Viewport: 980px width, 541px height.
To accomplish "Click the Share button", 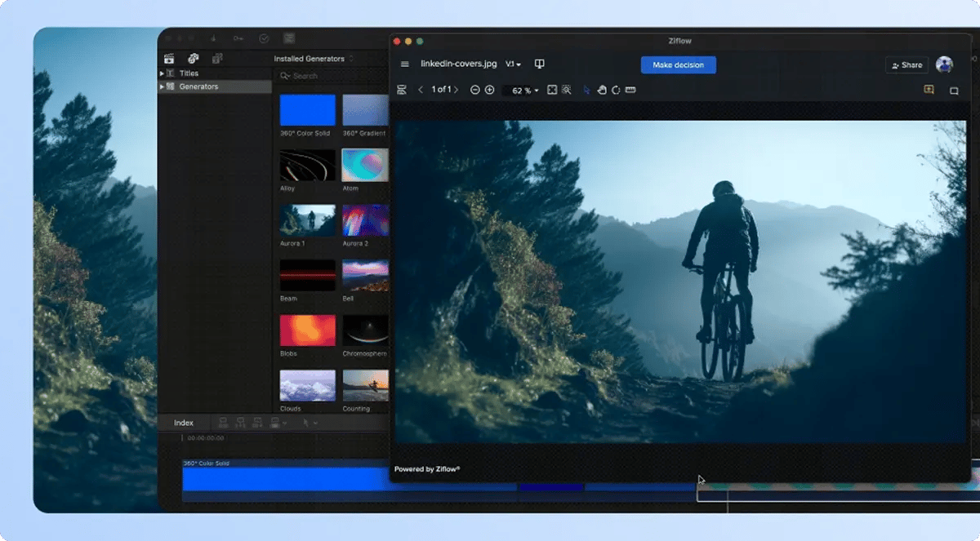I will click(906, 65).
